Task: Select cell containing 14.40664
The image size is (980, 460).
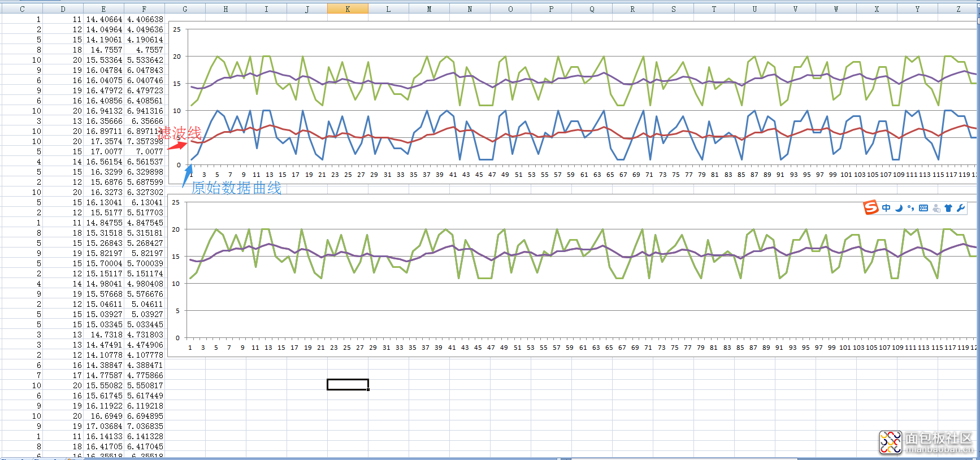Action: (x=104, y=19)
